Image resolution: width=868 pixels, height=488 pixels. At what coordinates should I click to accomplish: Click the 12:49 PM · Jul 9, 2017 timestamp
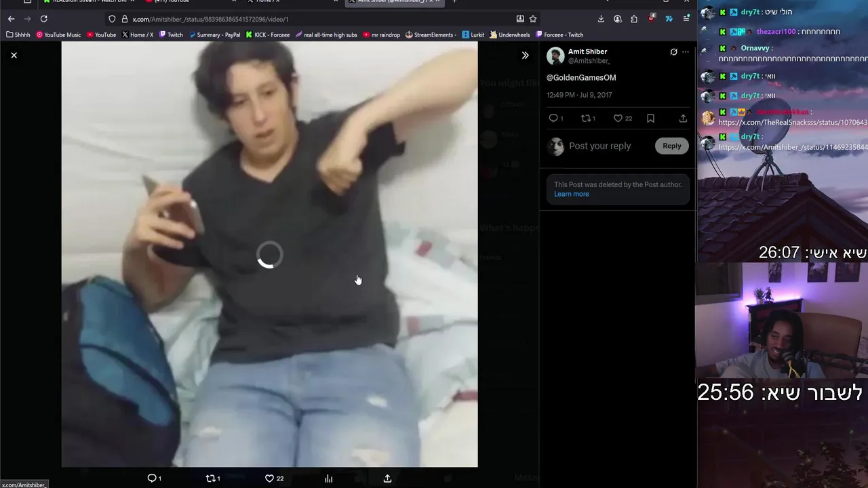click(580, 96)
